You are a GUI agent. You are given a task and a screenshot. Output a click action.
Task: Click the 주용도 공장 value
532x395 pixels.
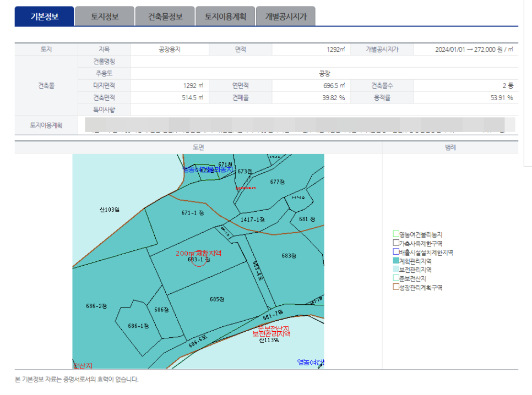click(x=324, y=74)
